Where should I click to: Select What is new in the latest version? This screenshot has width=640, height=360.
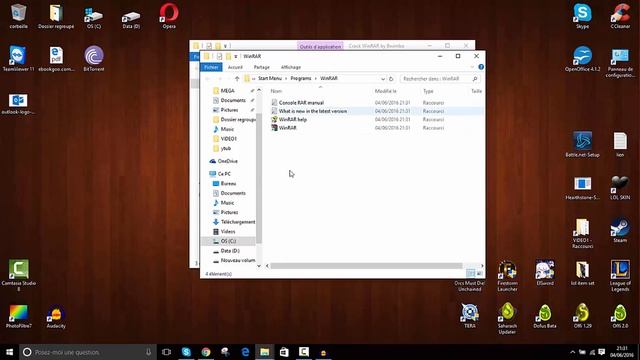tap(313, 111)
